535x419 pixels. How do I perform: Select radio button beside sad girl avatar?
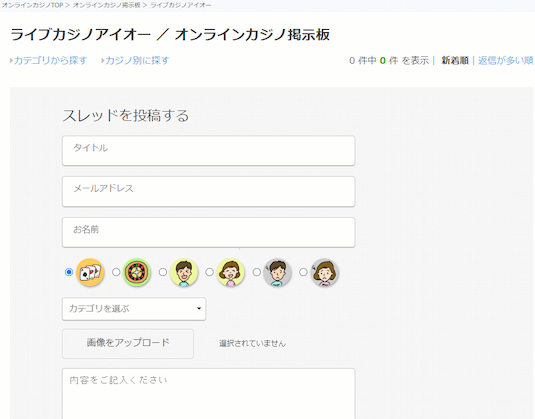tap(303, 272)
